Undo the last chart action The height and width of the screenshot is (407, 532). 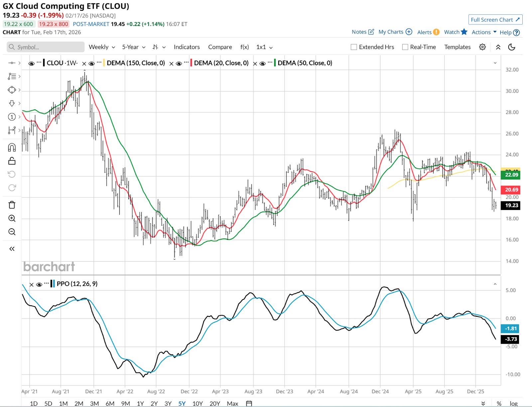coord(12,174)
